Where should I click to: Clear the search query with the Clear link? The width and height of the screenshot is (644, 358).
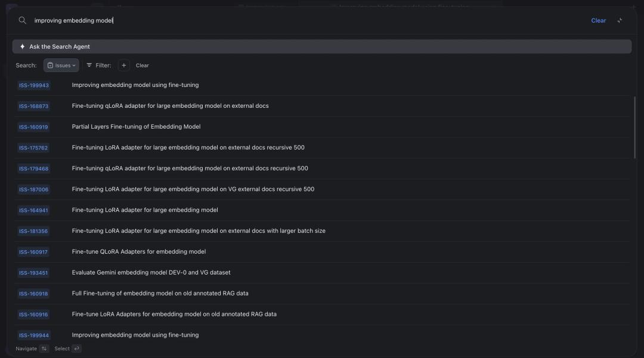[598, 20]
